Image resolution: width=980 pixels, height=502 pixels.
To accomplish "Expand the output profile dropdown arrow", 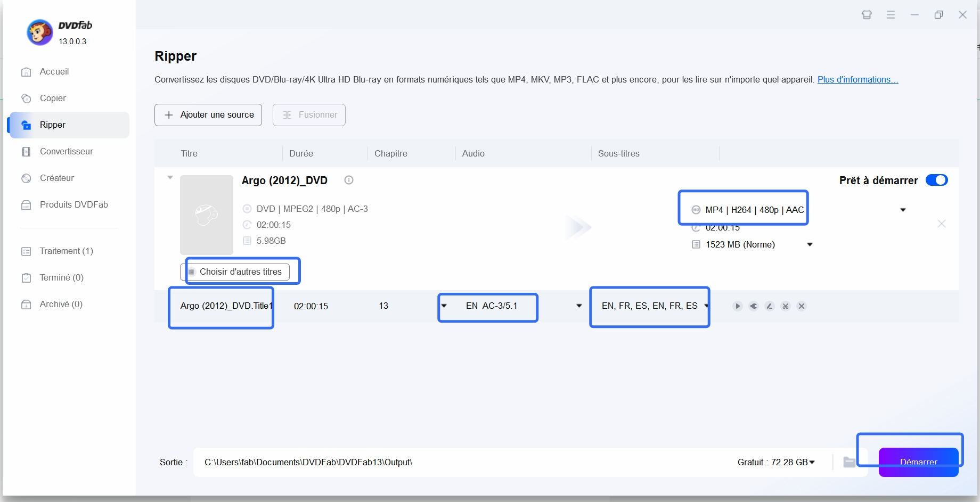I will pyautogui.click(x=903, y=210).
